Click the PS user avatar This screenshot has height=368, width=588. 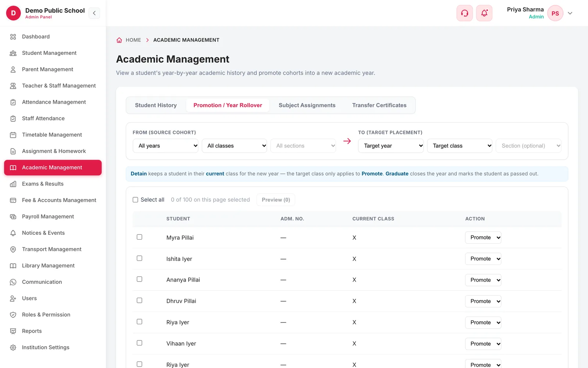555,13
